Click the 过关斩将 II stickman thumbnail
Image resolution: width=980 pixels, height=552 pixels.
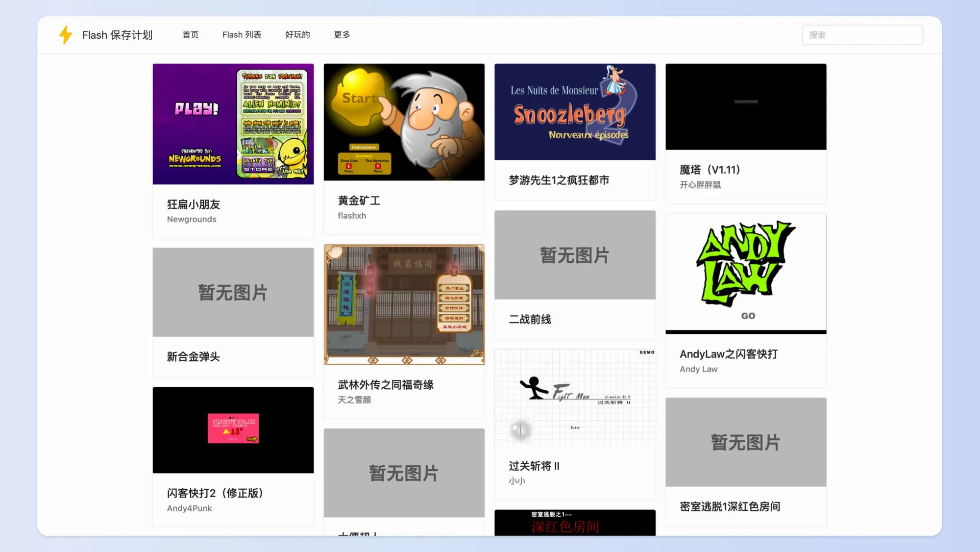point(574,398)
